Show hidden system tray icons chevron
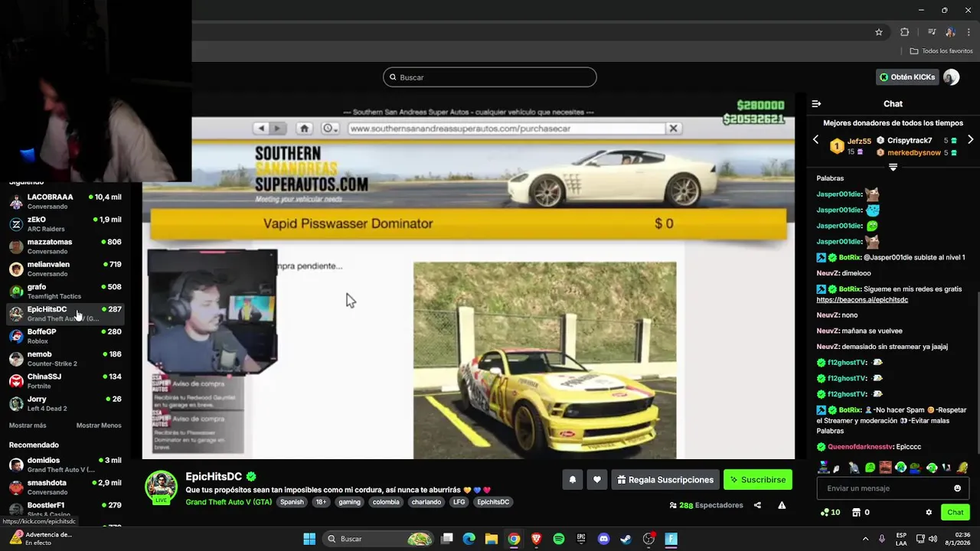 864,539
